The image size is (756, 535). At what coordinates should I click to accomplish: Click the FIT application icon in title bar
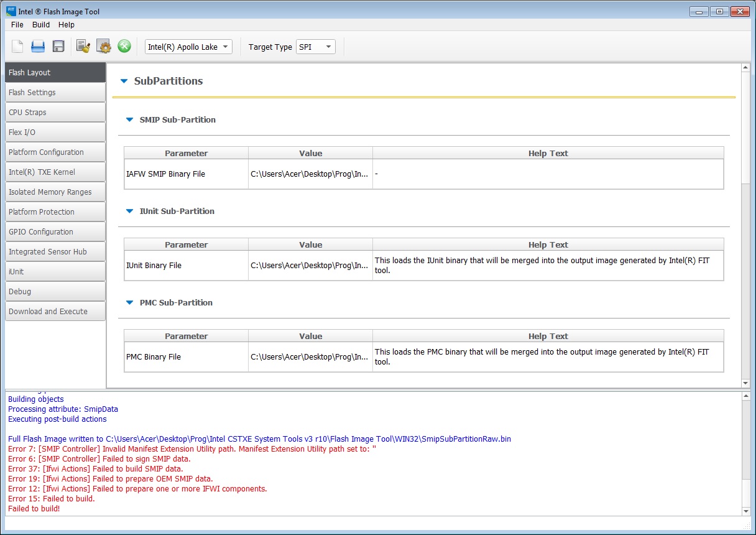pyautogui.click(x=11, y=11)
